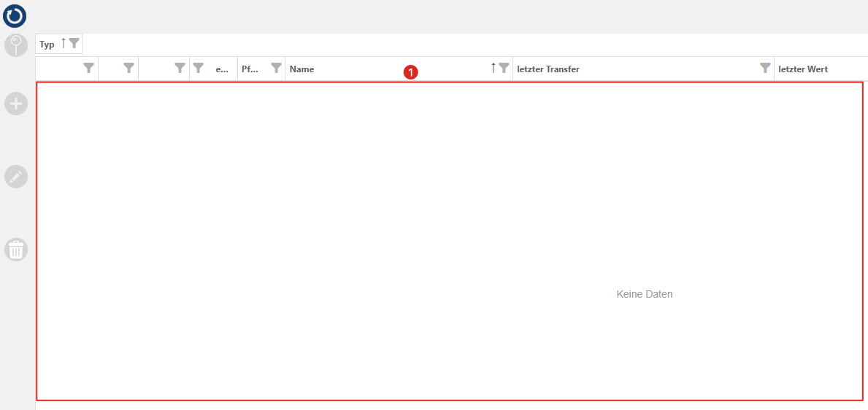The width and height of the screenshot is (868, 410).
Task: Toggle sort arrow in Name column
Action: (493, 69)
